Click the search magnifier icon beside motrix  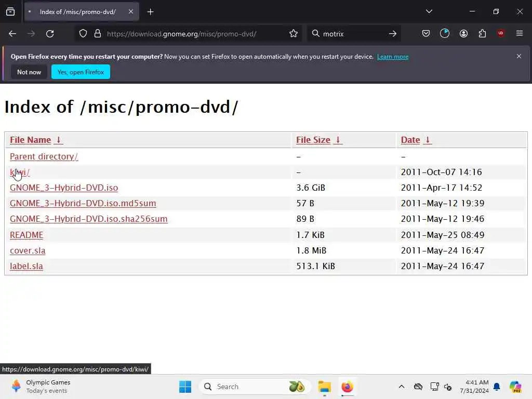click(315, 34)
